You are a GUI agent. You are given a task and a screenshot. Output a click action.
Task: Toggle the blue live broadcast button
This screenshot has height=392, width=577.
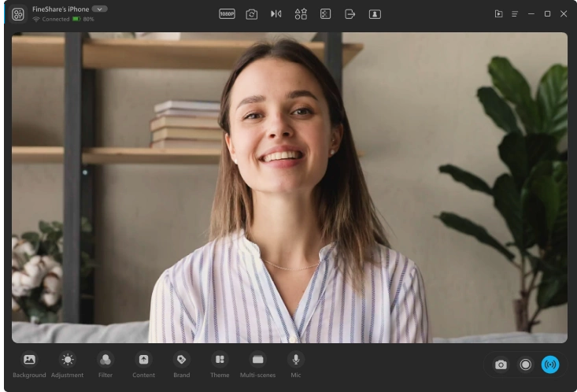550,364
